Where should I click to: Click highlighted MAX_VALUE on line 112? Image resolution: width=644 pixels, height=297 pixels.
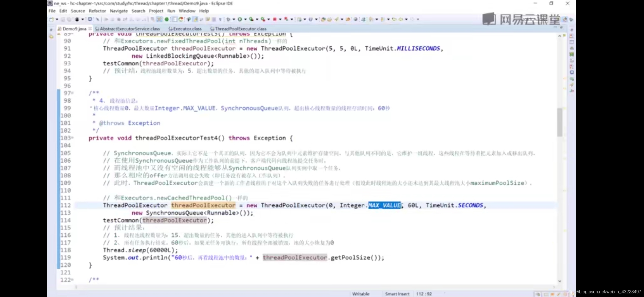point(384,205)
